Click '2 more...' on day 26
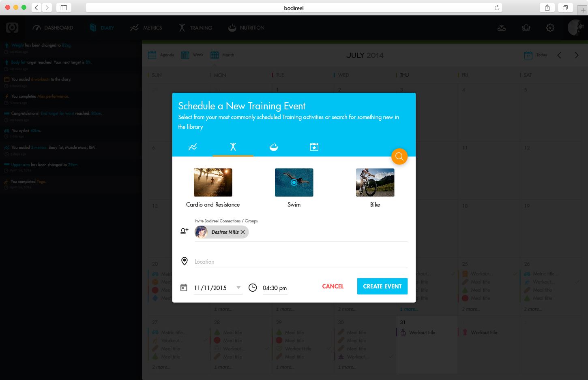The height and width of the screenshot is (380, 588). (x=533, y=309)
